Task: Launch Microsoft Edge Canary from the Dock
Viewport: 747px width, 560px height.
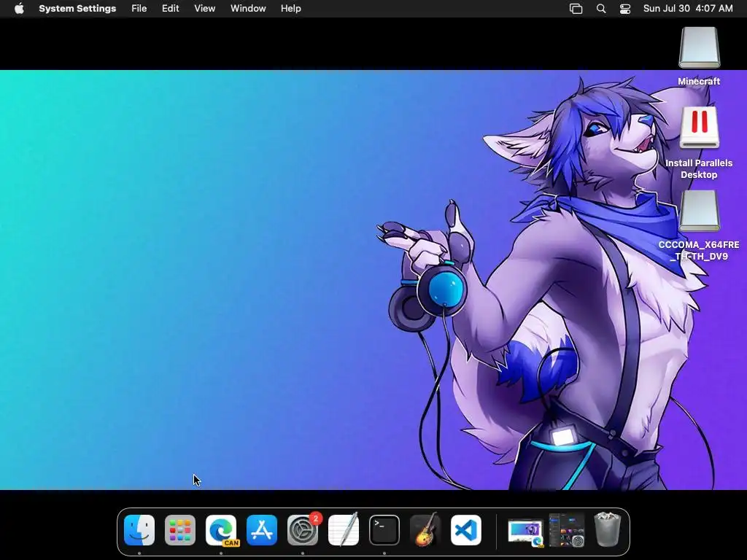Action: tap(221, 530)
